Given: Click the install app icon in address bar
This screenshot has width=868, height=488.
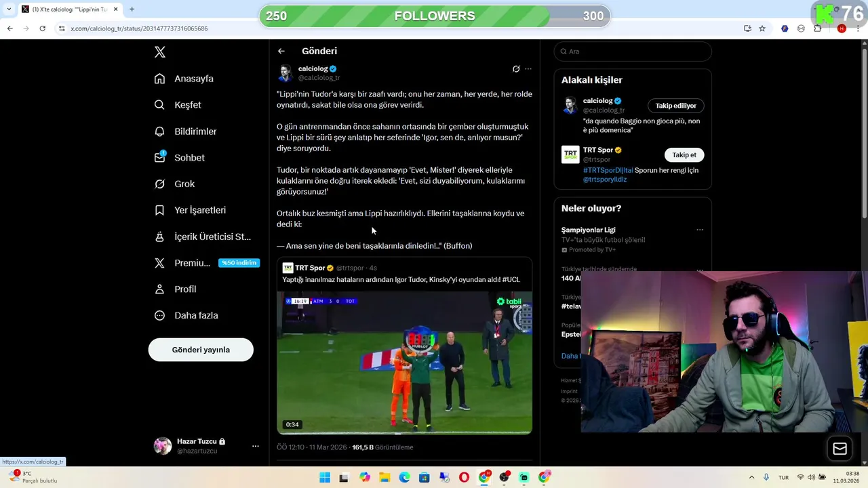Looking at the screenshot, I should coord(747,28).
